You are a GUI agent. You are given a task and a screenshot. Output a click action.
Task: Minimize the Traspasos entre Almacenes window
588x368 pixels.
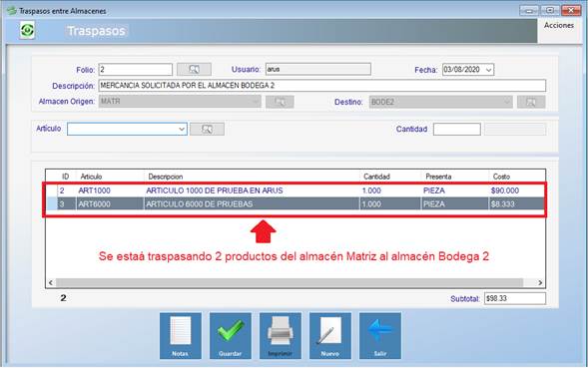click(529, 11)
